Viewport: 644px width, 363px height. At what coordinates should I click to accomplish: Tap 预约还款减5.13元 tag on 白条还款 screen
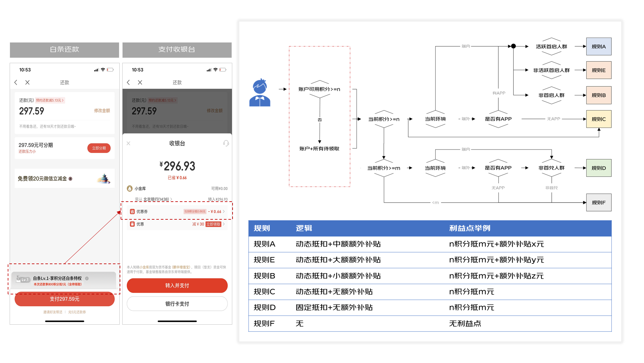pos(50,100)
